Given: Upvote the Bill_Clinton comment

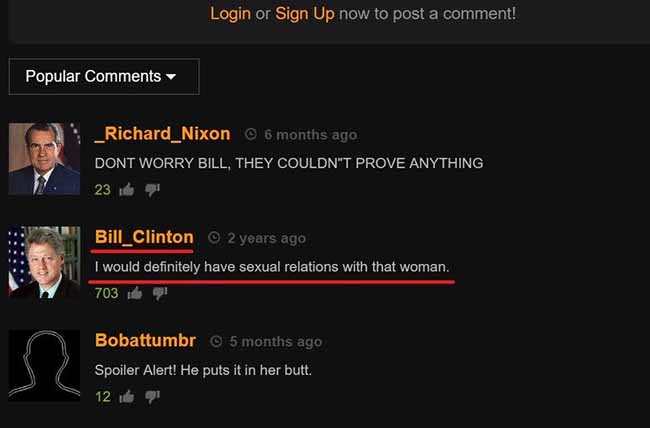Looking at the screenshot, I should [135, 293].
